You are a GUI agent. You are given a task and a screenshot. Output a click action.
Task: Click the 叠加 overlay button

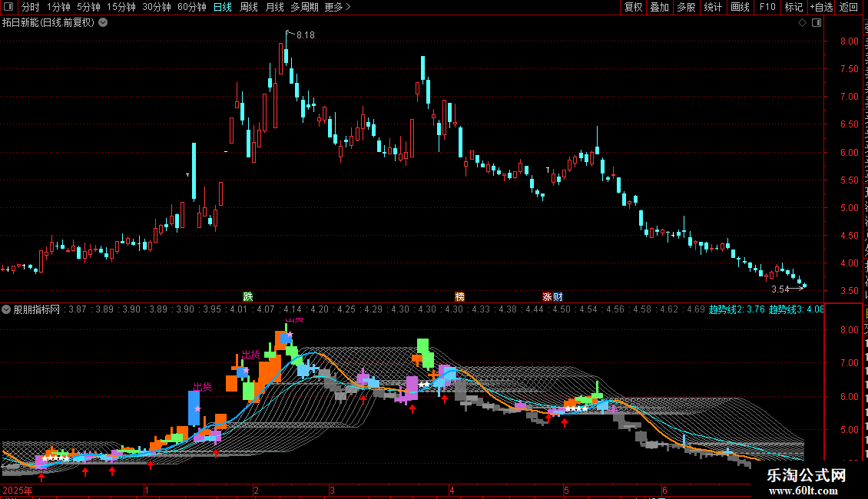(x=659, y=7)
